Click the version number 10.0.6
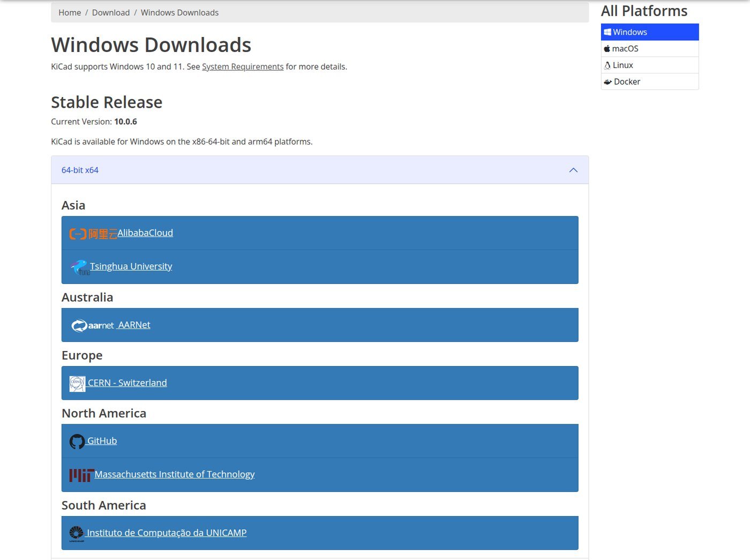 coord(125,122)
